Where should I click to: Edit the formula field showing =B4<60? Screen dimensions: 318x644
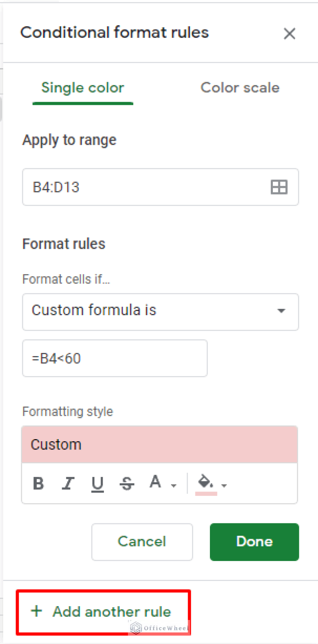coord(115,358)
